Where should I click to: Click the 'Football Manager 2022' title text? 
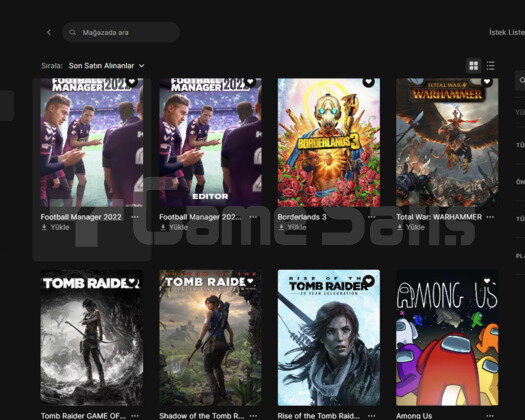tap(81, 217)
